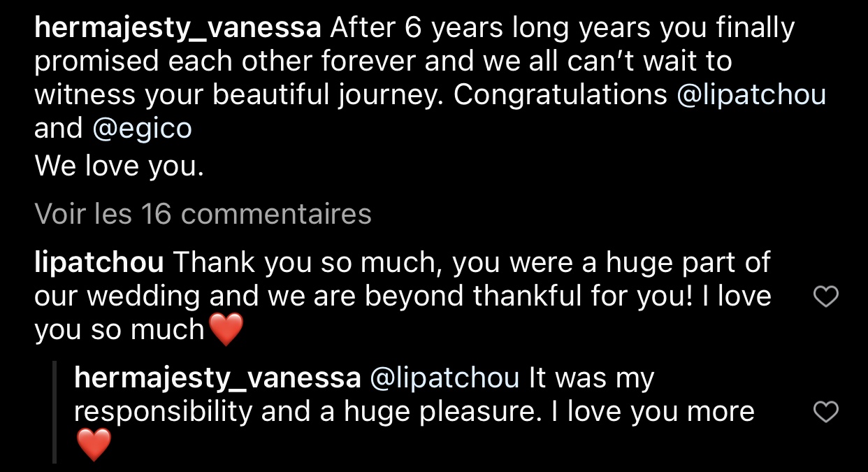Visit the @egico tagged profile
868x472 pixels.
click(141, 128)
